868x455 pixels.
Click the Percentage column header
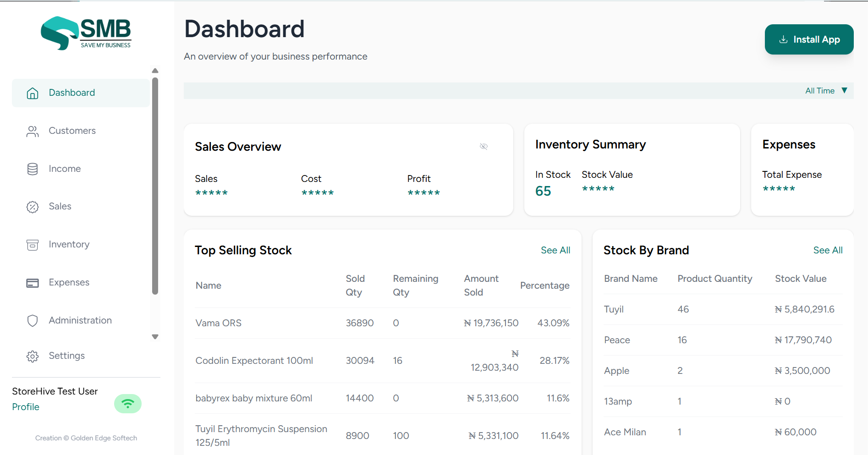pyautogui.click(x=545, y=285)
